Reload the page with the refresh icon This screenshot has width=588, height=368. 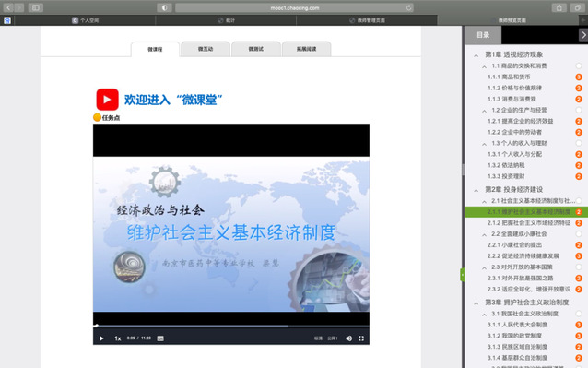click(409, 7)
